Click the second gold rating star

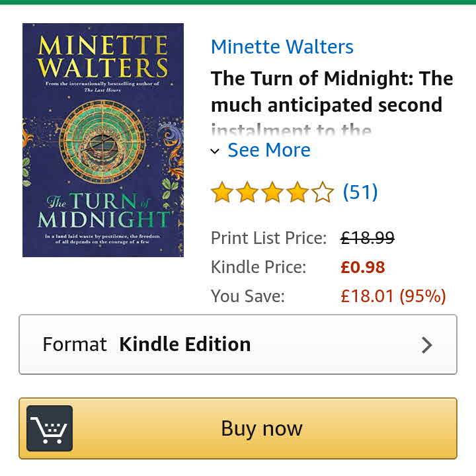pyautogui.click(x=247, y=193)
